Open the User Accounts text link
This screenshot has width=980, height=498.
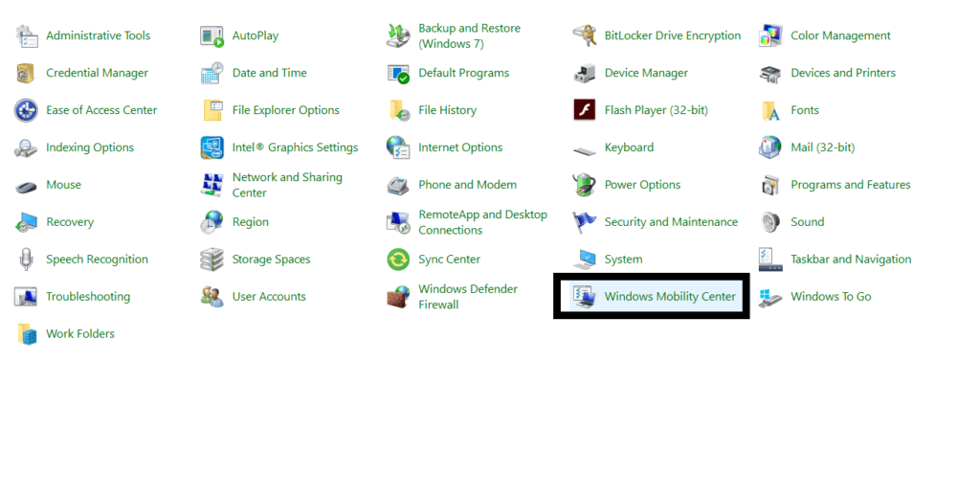[x=269, y=297]
